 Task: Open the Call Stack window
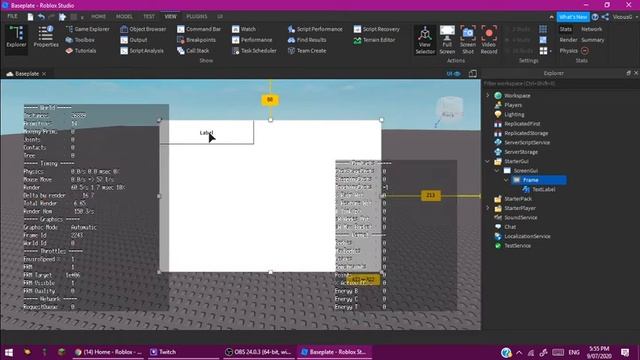[193, 51]
